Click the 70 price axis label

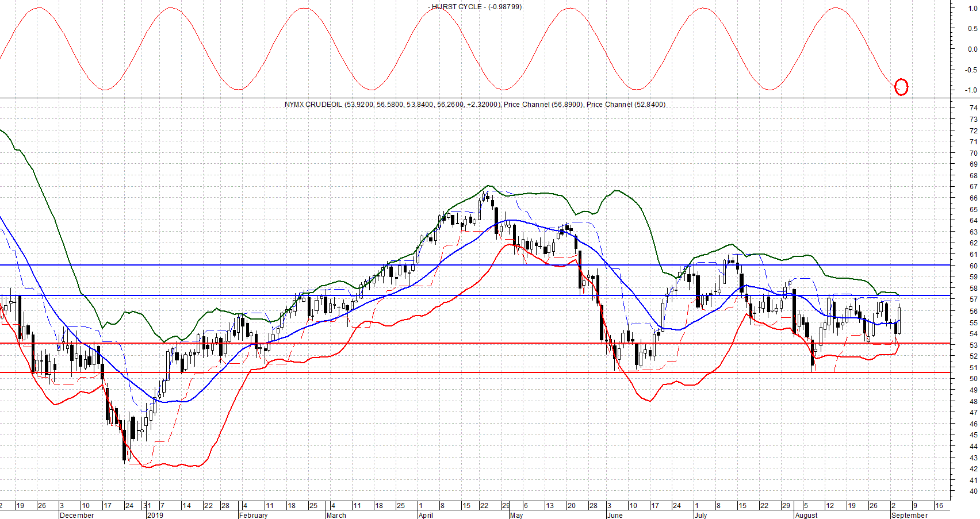click(x=974, y=153)
